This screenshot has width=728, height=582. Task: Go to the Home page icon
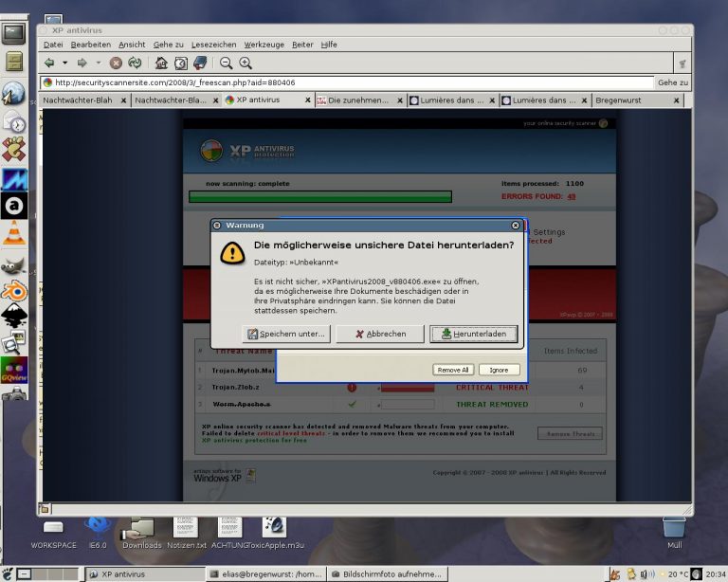161,63
